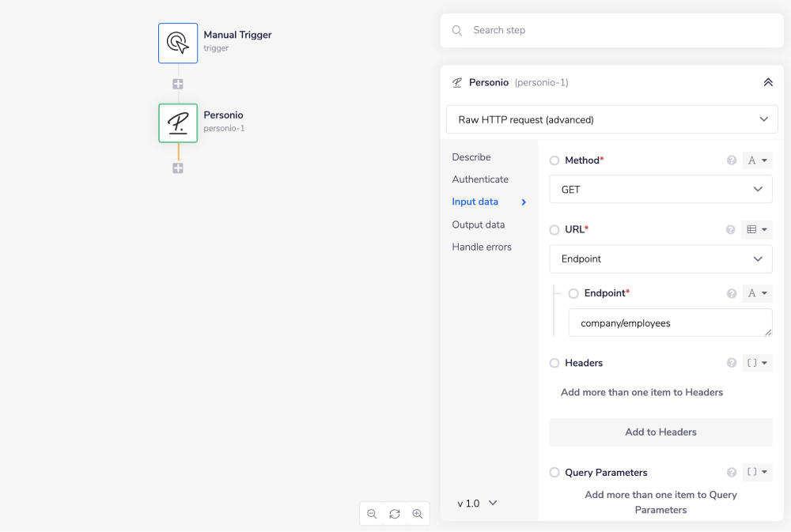Open the v 1.0 version selector
Viewport: 791px width, 532px height.
point(477,503)
